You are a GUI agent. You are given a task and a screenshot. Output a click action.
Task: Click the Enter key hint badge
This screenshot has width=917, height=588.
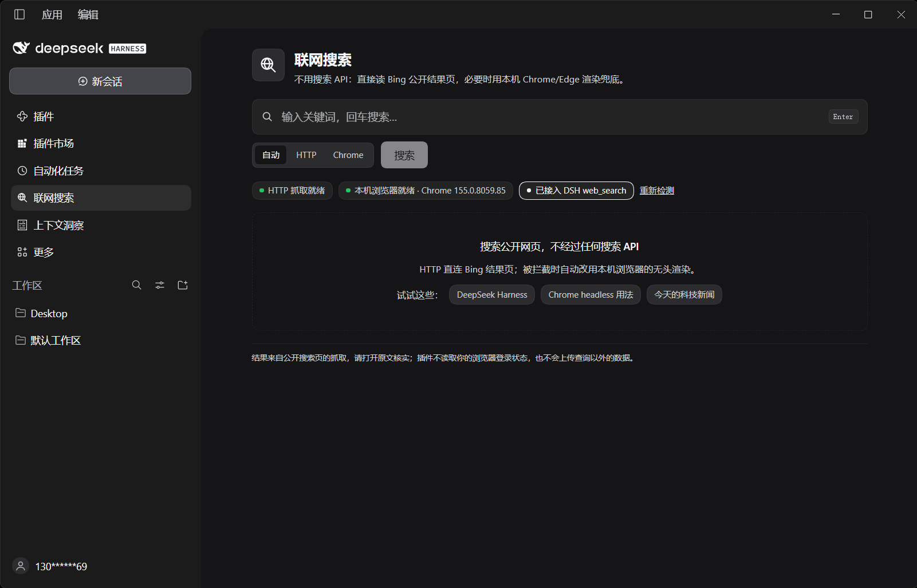(843, 116)
